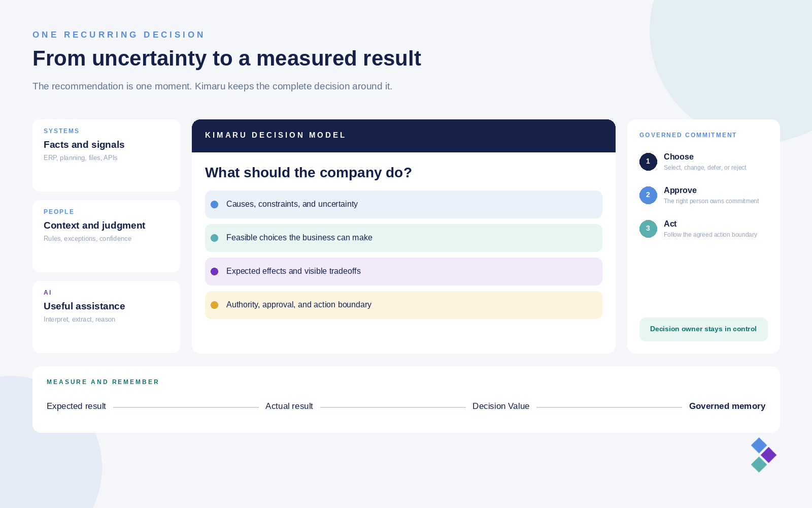Click the Rules, exceptions, confidence text
812x508 pixels.
87,239
